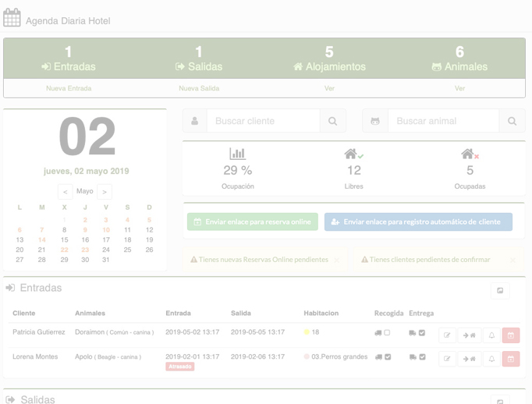Click the Salidas panel expand icon
The width and height of the screenshot is (532, 404).
pos(500,400)
